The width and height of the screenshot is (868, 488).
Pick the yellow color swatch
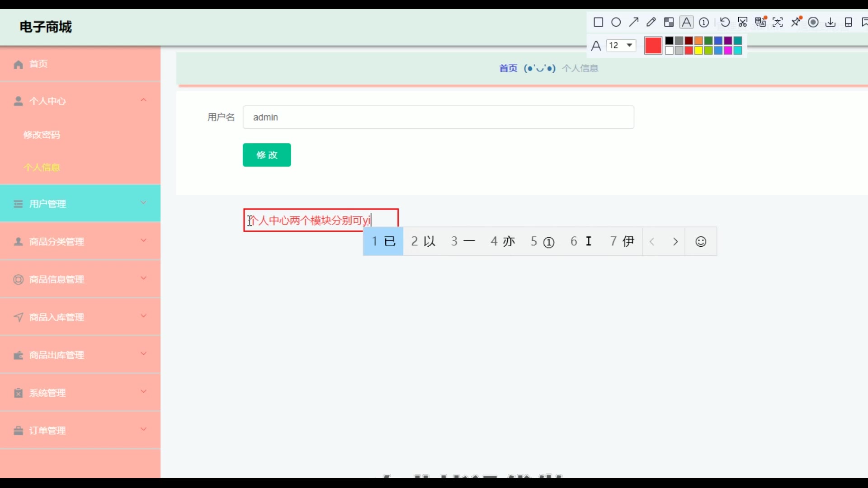[698, 50]
